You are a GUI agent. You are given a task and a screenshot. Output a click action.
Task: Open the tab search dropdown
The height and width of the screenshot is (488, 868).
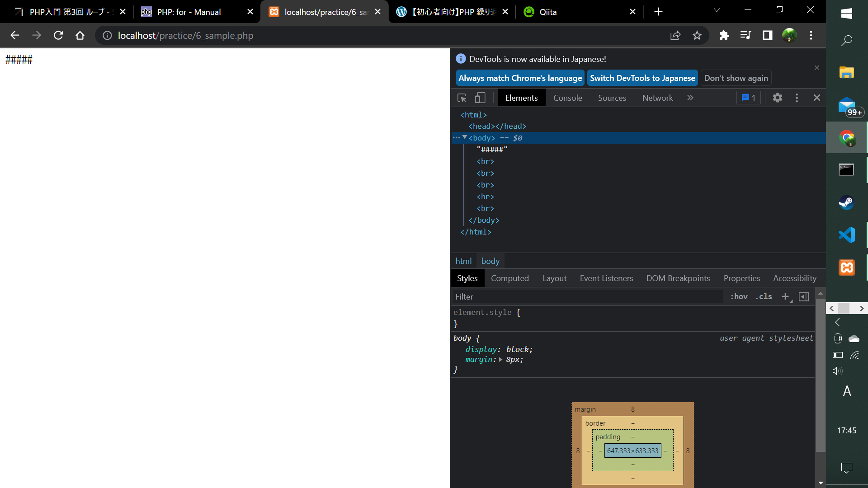point(717,10)
